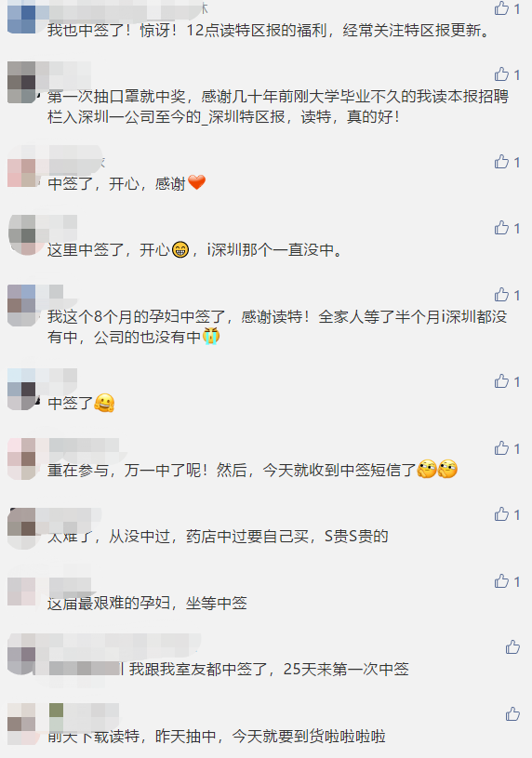Like the short 中签了 emoji comment
Screen dimensions: 532x758
(501, 381)
